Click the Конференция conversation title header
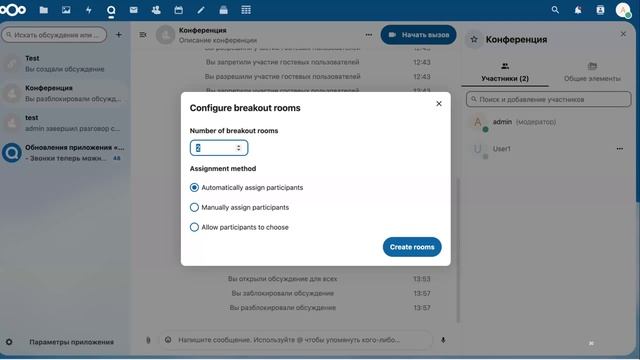The width and height of the screenshot is (640, 360). point(202,30)
